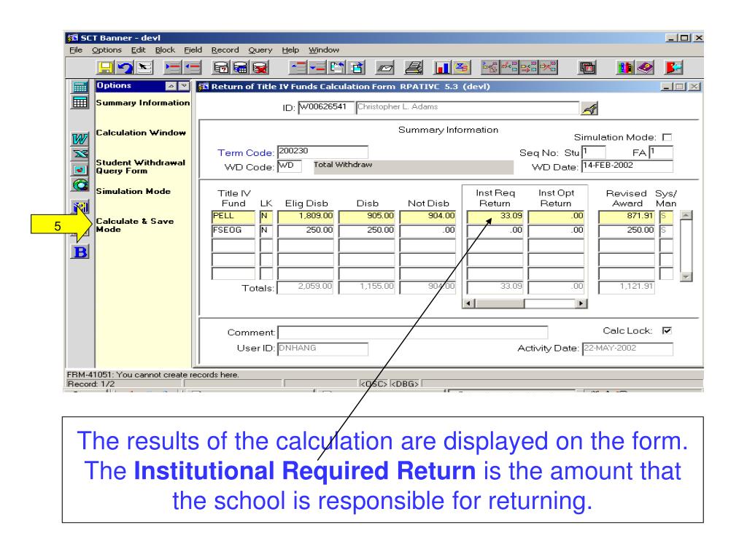The image size is (747, 560).
Task: Click the Previous Record toolbar icon
Action: 298,68
